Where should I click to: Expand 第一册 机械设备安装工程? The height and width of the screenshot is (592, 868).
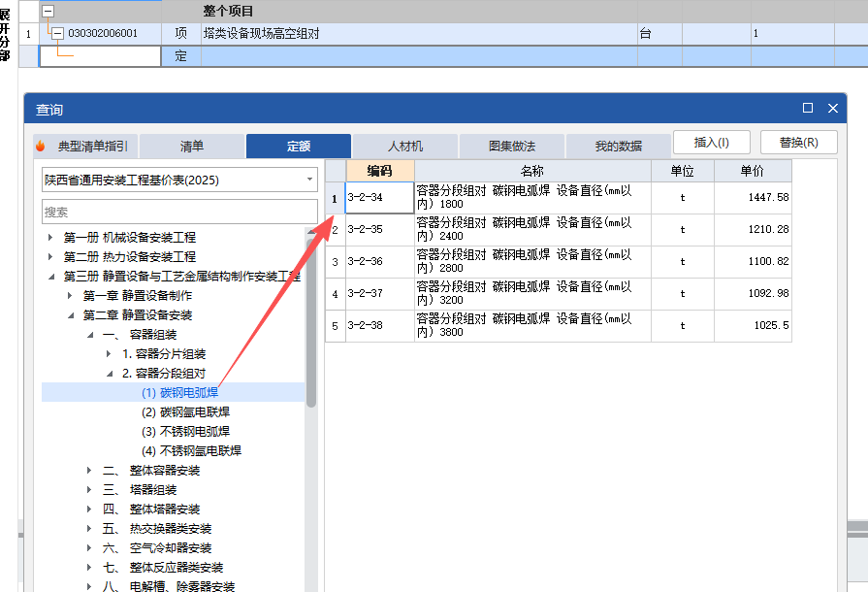coord(50,237)
